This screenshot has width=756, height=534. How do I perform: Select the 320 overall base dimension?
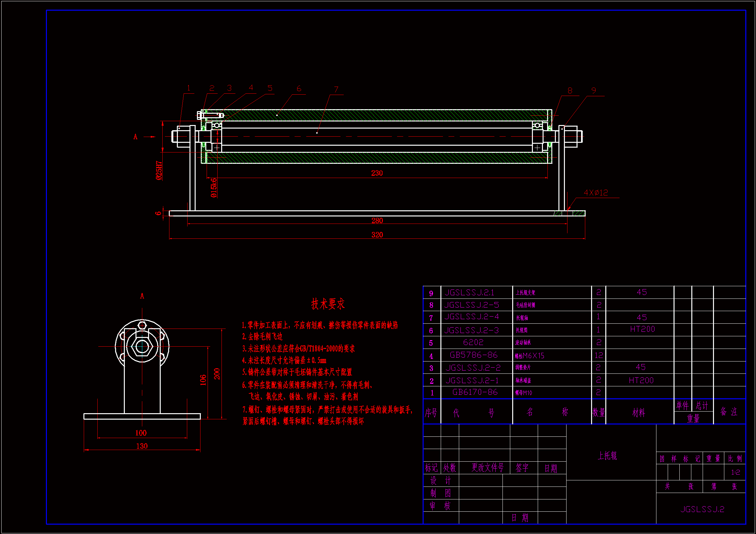(x=377, y=235)
